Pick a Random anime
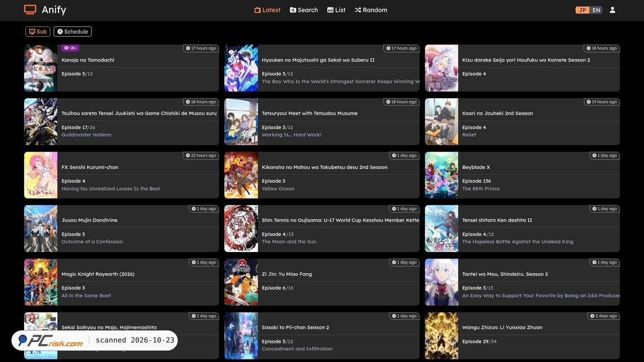The width and height of the screenshot is (644, 362). [371, 10]
